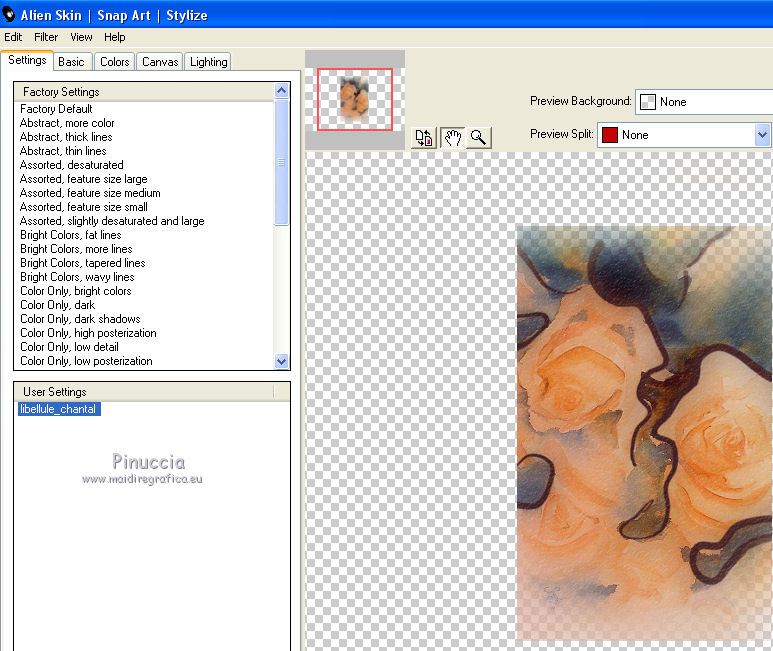Select 'Bright Colors, fat lines' preset
Screen dimensions: 773x651
point(70,235)
